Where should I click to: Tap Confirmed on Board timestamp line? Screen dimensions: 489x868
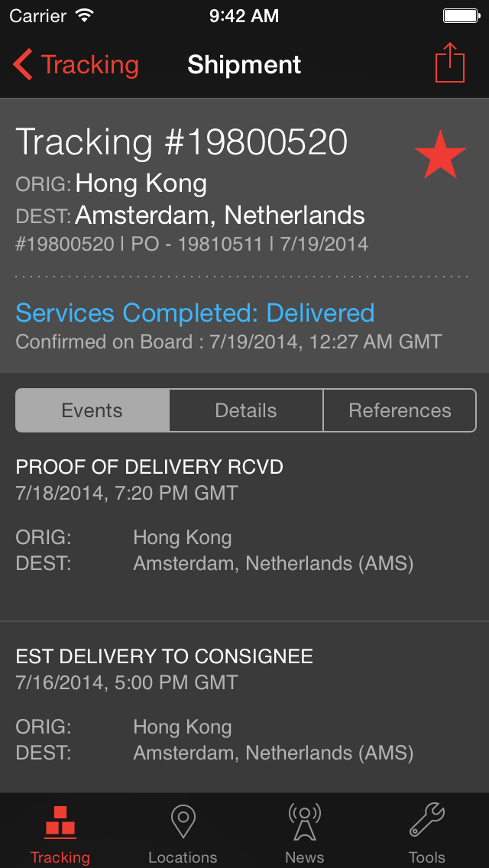(228, 342)
